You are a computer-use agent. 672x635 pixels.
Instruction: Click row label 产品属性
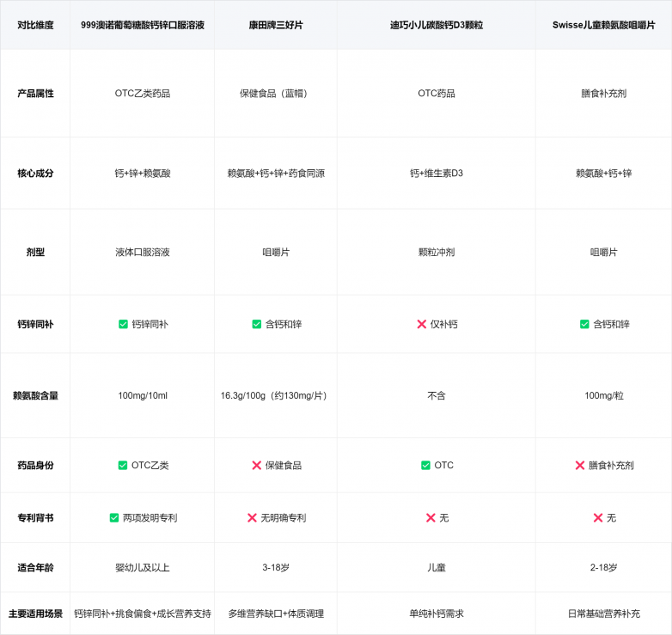click(x=35, y=94)
